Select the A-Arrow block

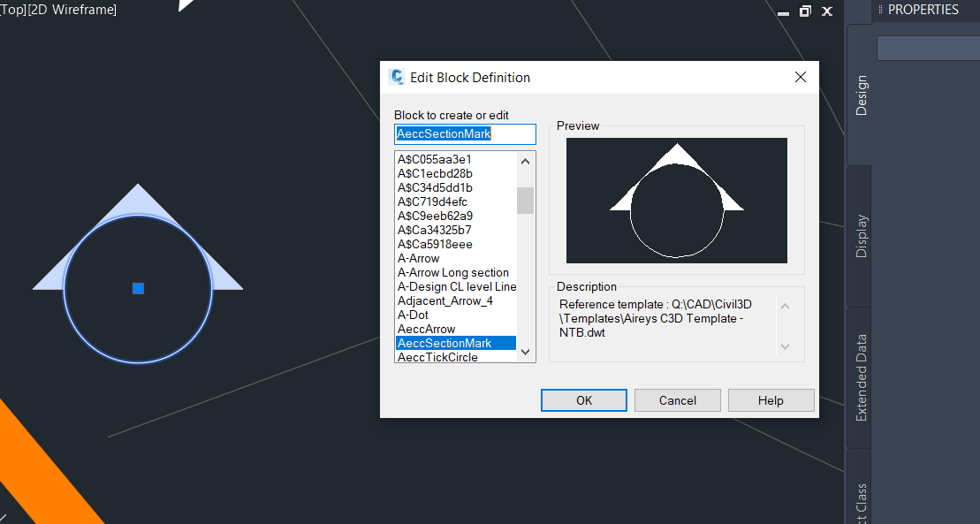pos(456,258)
